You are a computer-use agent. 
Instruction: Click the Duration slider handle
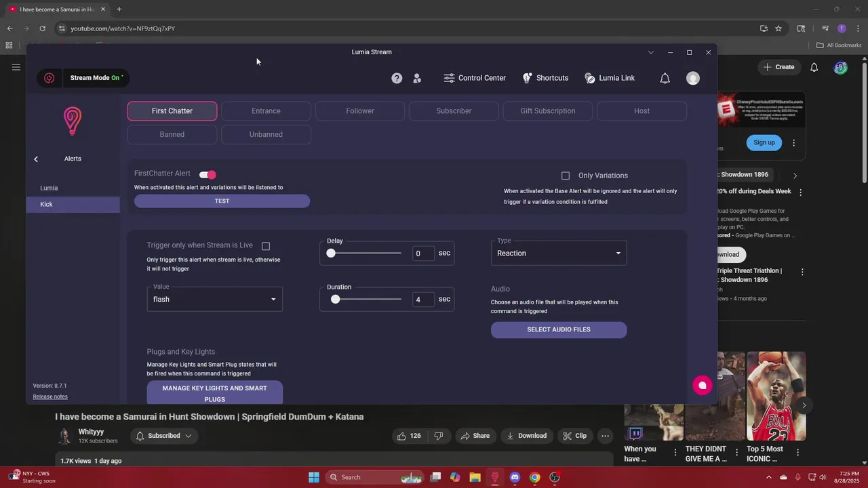tap(335, 300)
